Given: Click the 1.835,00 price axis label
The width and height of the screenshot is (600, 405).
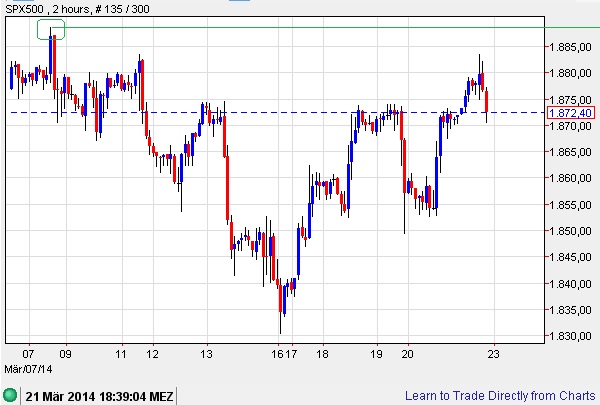Looking at the screenshot, I should click(x=570, y=310).
